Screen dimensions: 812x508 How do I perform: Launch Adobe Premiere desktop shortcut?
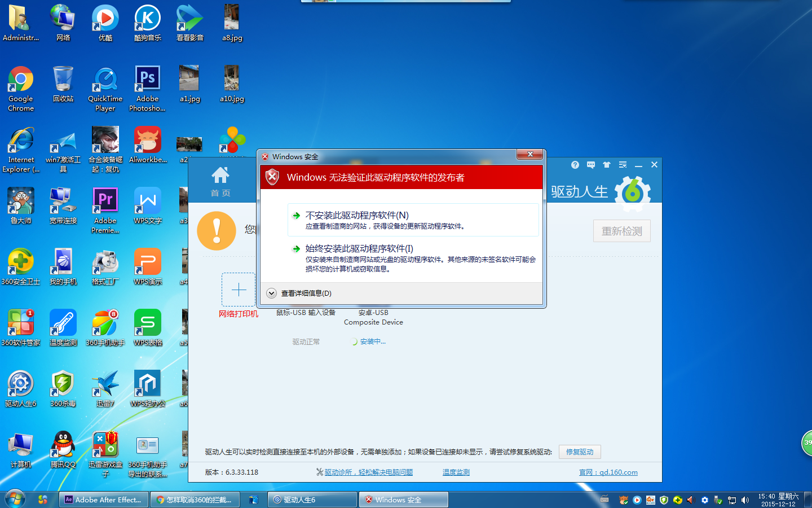105,211
